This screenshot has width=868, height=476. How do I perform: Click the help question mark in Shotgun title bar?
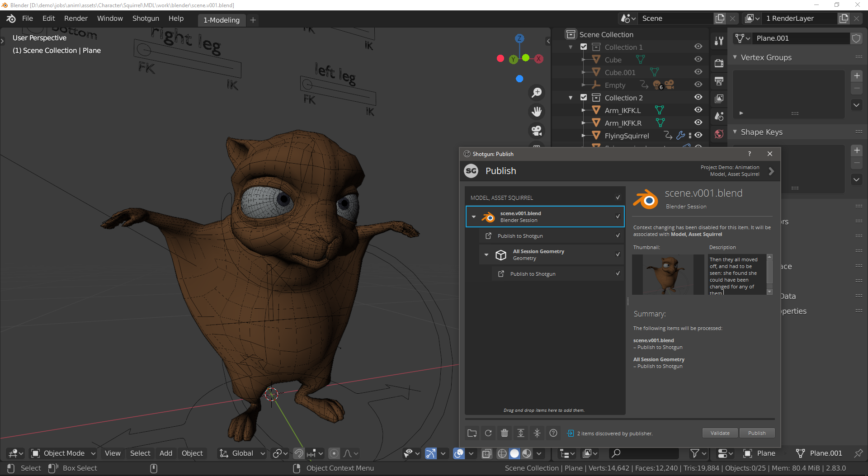pyautogui.click(x=750, y=154)
